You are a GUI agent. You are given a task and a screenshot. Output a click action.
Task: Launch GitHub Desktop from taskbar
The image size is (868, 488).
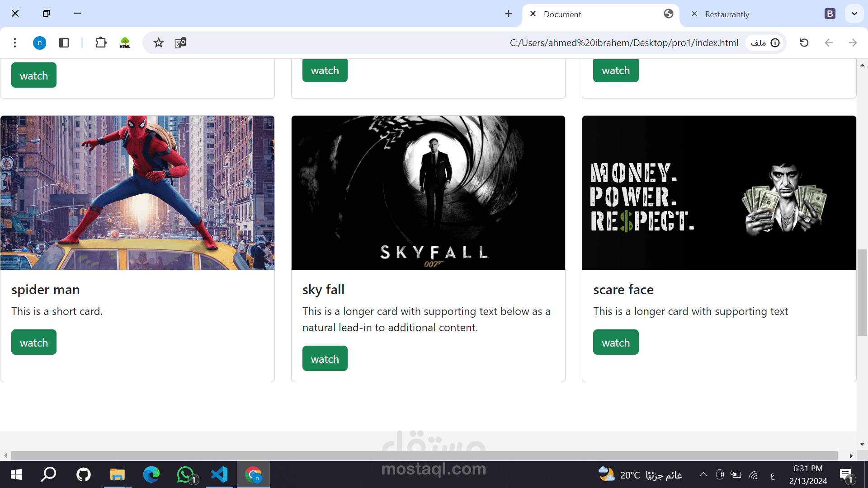click(83, 474)
